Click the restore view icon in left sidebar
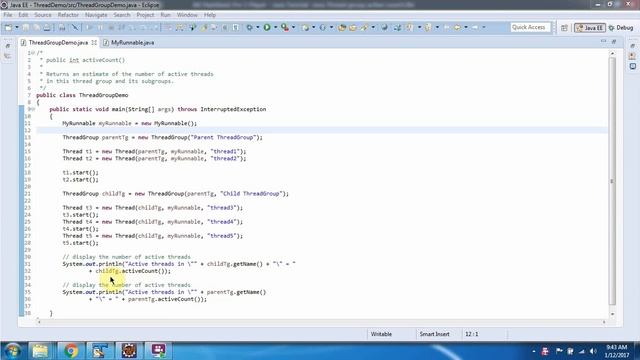The width and height of the screenshot is (640, 360). tap(7, 46)
